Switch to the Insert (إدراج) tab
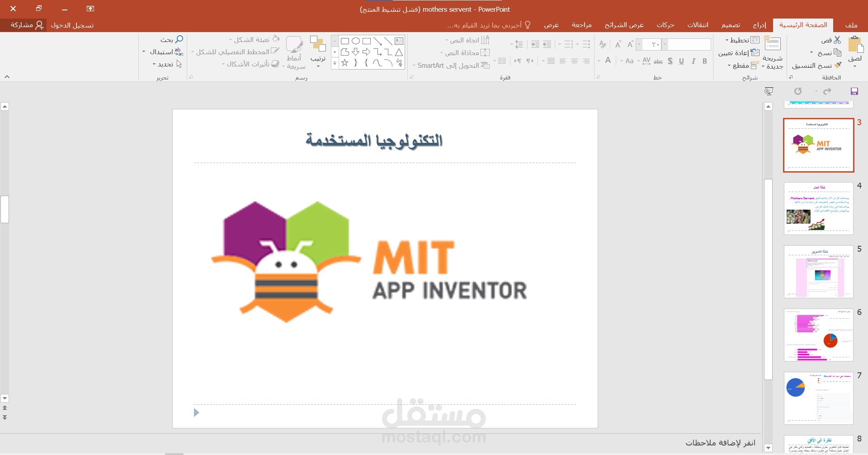This screenshot has width=868, height=455. [759, 25]
